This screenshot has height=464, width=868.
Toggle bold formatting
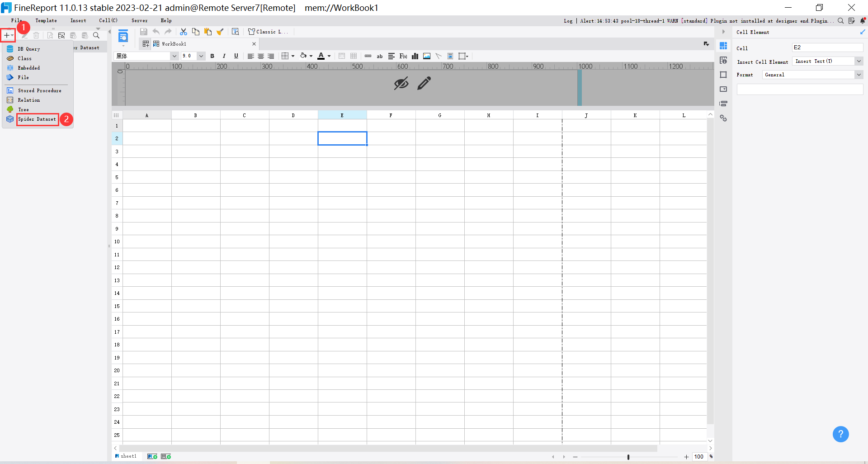tap(212, 56)
